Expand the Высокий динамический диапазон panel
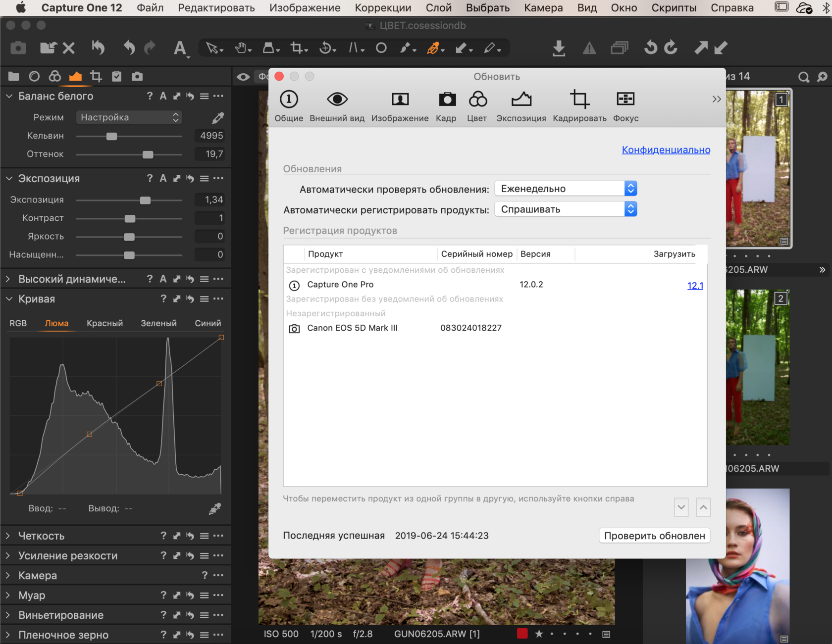 tap(8, 279)
